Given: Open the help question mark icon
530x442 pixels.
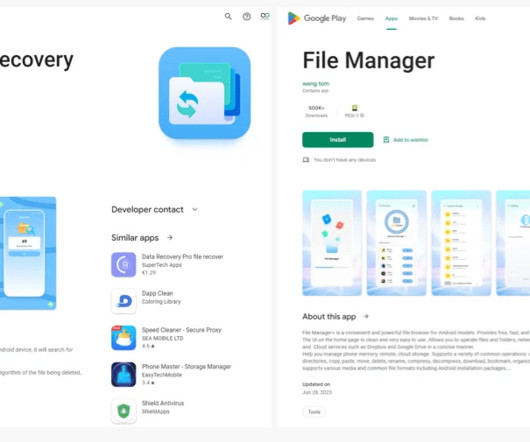Looking at the screenshot, I should (x=247, y=16).
